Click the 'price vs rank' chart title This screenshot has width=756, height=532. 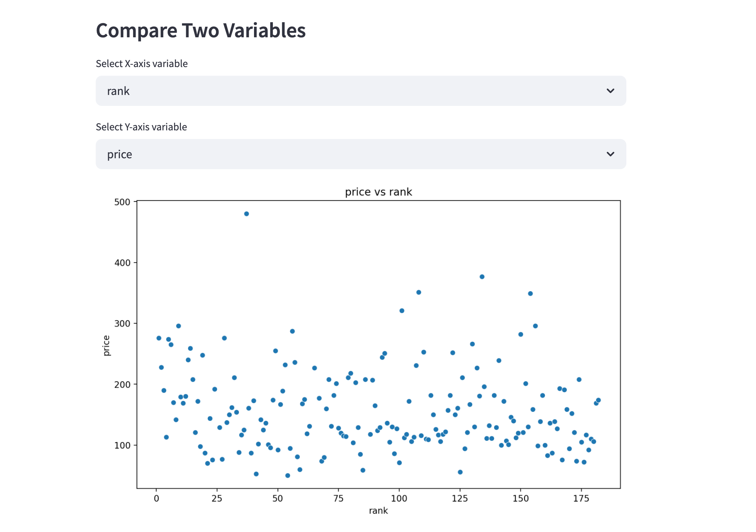tap(378, 191)
